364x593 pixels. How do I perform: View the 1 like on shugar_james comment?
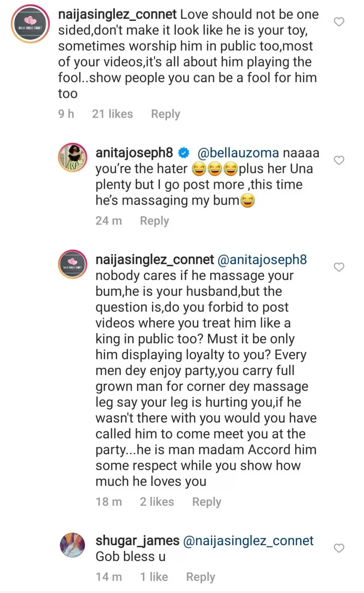click(x=154, y=577)
